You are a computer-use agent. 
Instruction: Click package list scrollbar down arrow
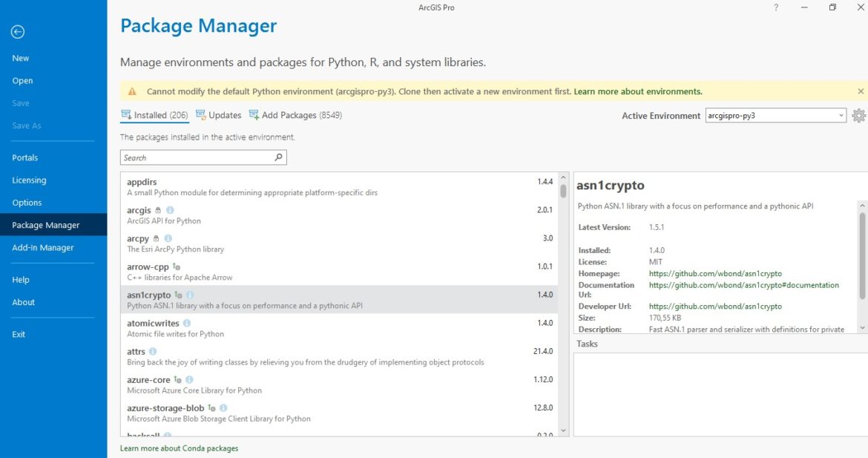(x=564, y=431)
